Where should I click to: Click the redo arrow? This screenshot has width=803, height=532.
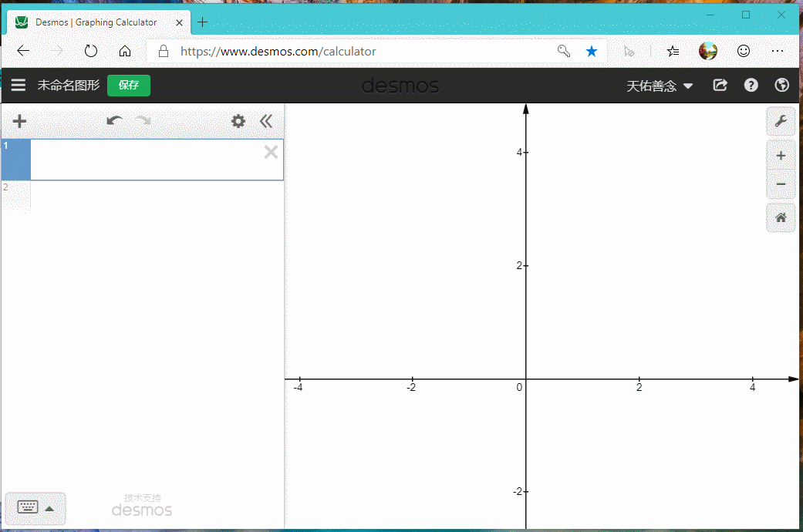point(143,121)
